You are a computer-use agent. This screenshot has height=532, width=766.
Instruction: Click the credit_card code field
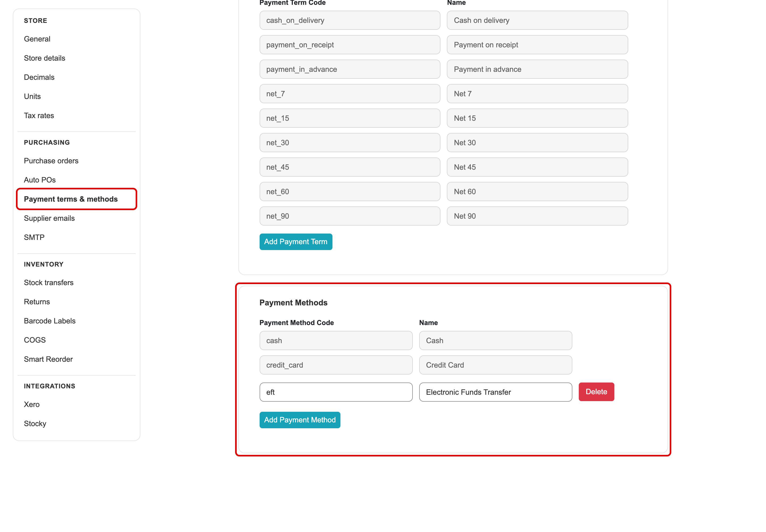point(336,365)
